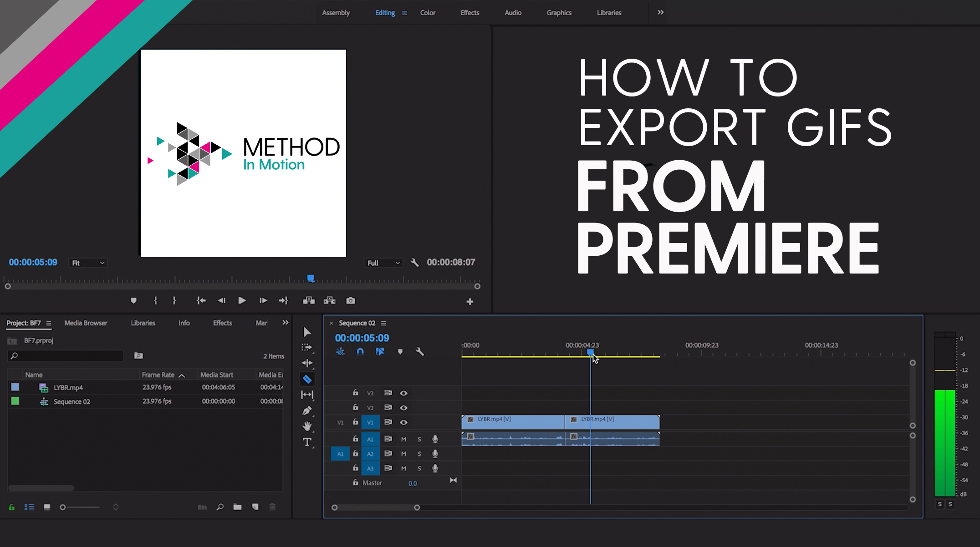The image size is (980, 547).
Task: Select the Ripple Edit tool
Action: click(x=307, y=363)
